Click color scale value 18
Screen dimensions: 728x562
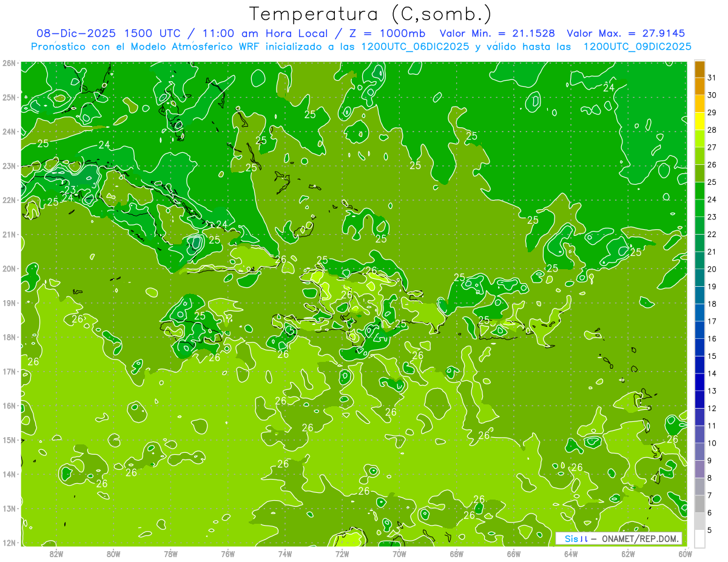(x=712, y=304)
